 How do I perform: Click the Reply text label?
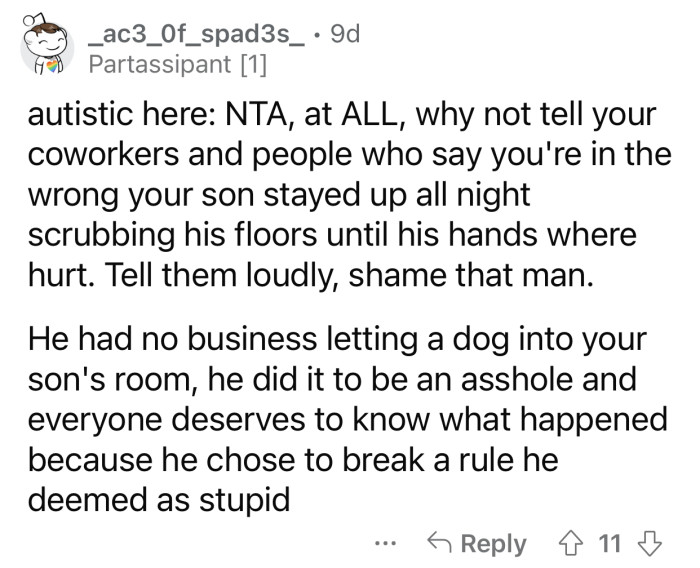(x=493, y=544)
